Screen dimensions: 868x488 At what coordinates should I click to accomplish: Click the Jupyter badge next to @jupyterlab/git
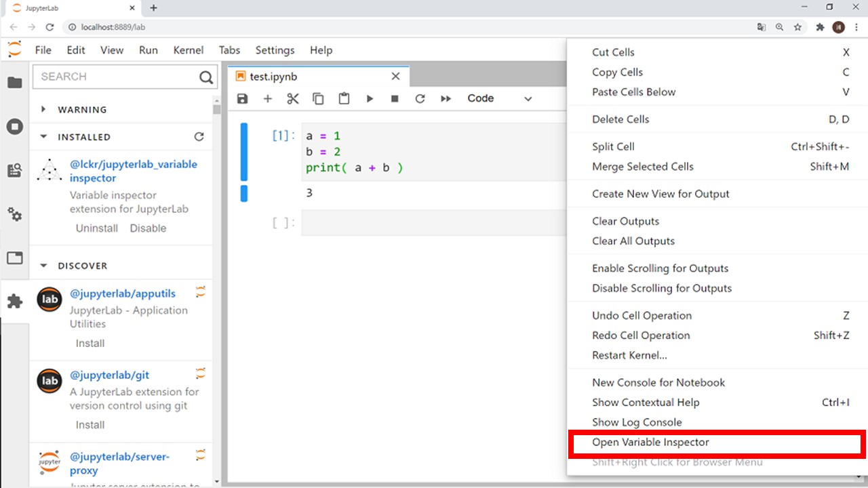pos(201,373)
